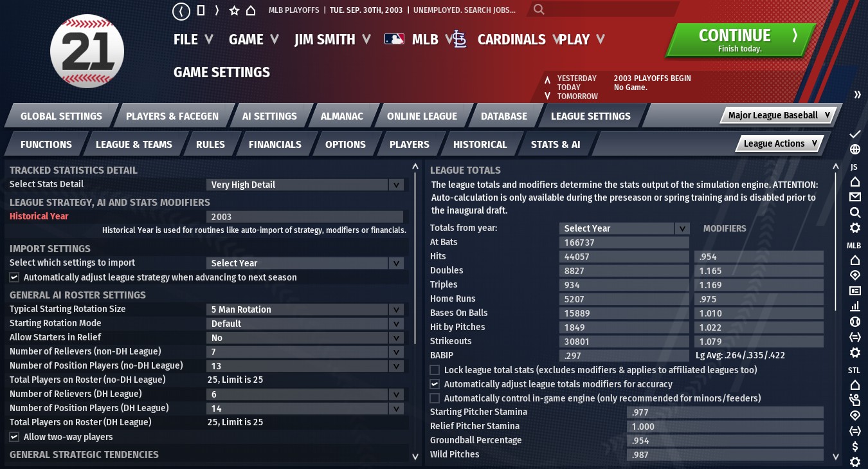Open the League Actions dropdown

tap(780, 143)
